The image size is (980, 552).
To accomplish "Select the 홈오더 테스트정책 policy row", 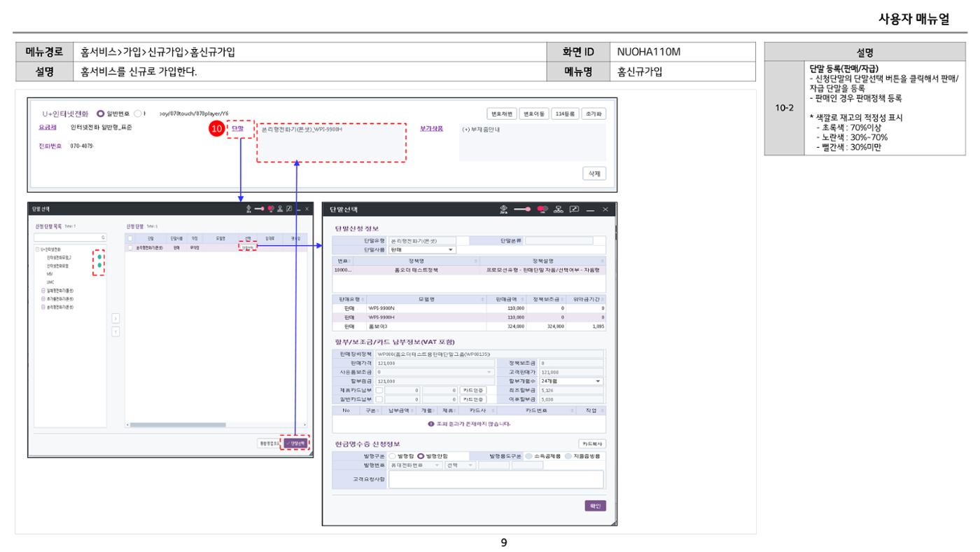I will click(469, 269).
